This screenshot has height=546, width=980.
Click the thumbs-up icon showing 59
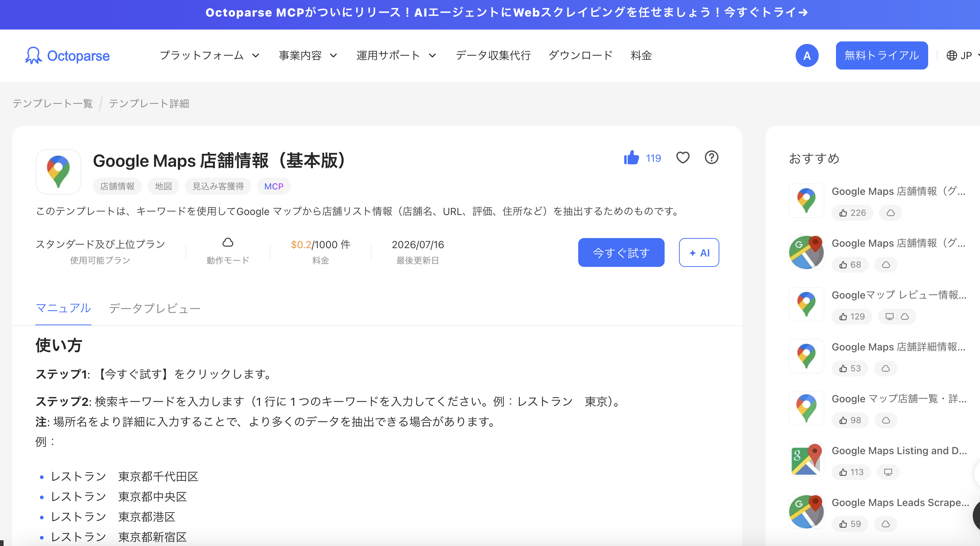coord(844,524)
